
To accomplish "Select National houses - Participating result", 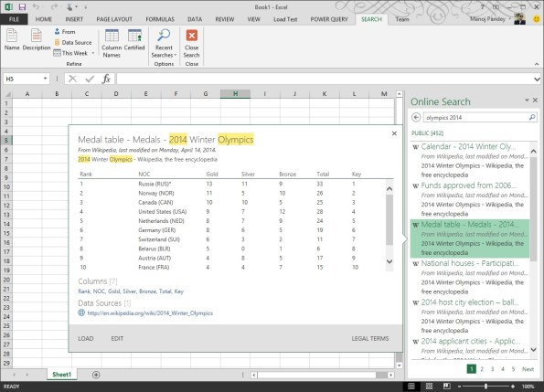I will coord(470,277).
